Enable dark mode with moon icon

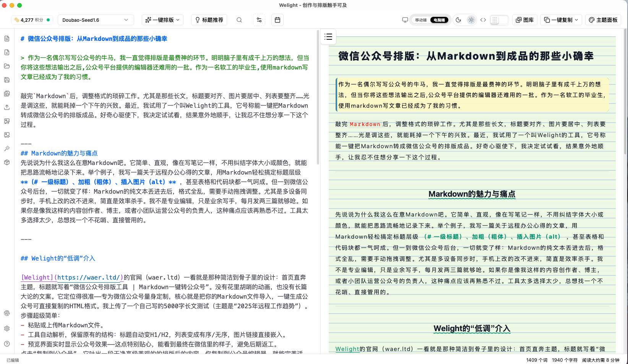point(458,20)
